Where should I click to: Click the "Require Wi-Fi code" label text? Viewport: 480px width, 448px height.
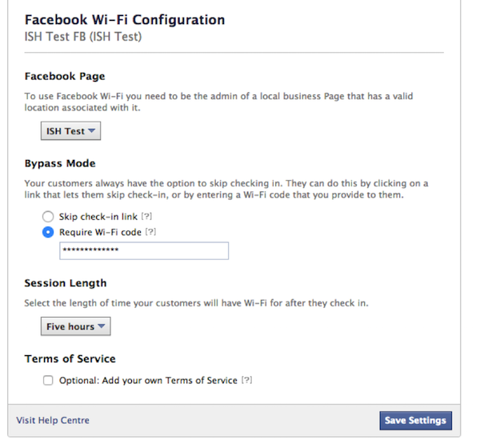point(101,232)
